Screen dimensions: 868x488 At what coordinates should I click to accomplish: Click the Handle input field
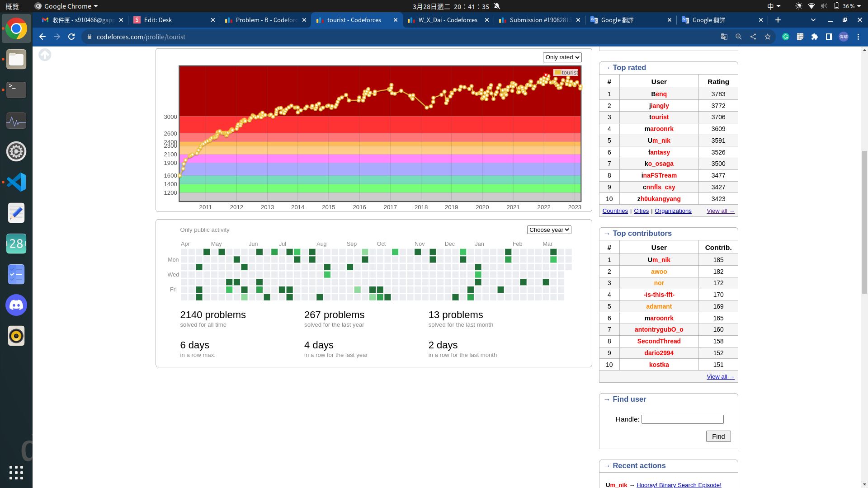click(x=682, y=419)
